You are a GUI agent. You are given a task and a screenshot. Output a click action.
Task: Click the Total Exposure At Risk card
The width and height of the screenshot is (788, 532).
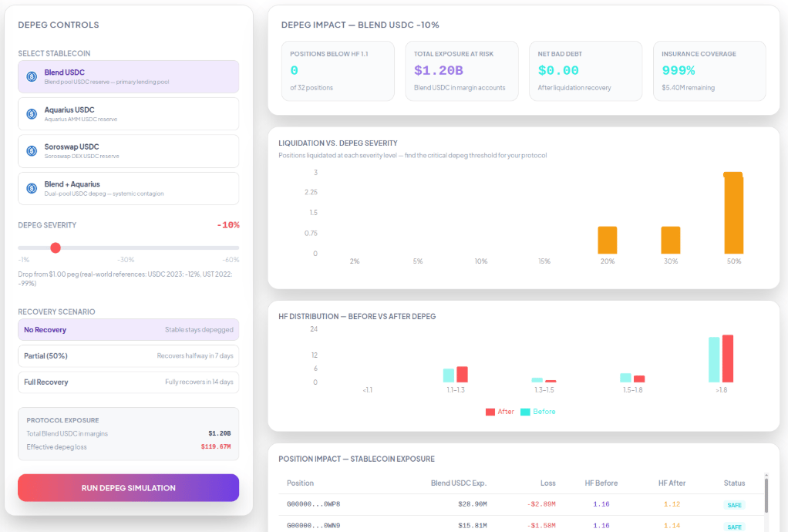tap(461, 71)
